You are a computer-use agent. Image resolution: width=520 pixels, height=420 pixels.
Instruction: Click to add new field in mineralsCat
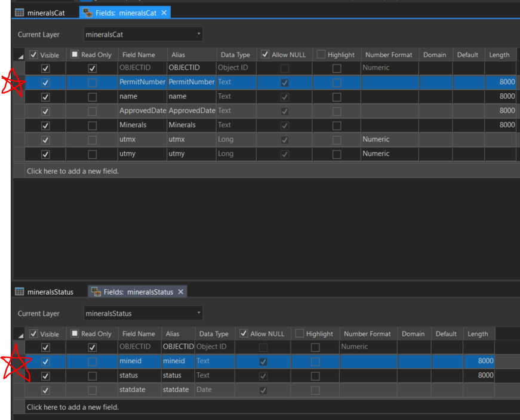click(x=73, y=171)
